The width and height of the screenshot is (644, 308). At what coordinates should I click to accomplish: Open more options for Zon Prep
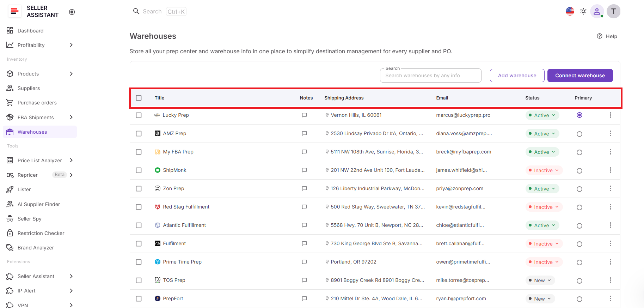611,188
